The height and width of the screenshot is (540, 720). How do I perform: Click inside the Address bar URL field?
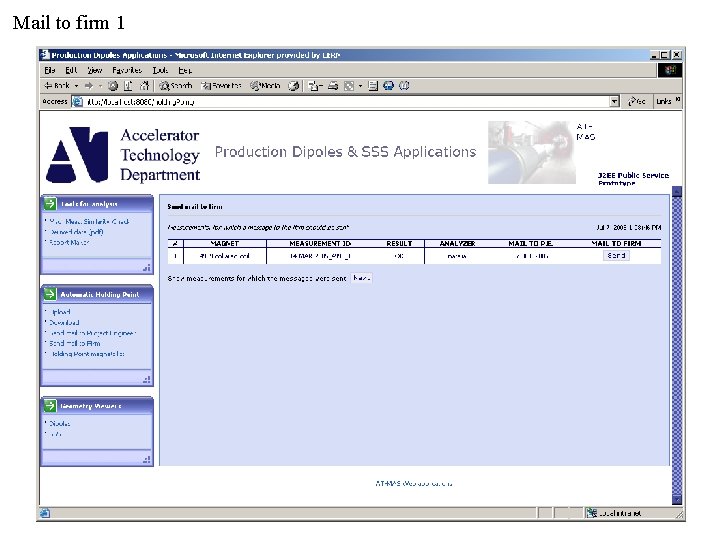(347, 102)
